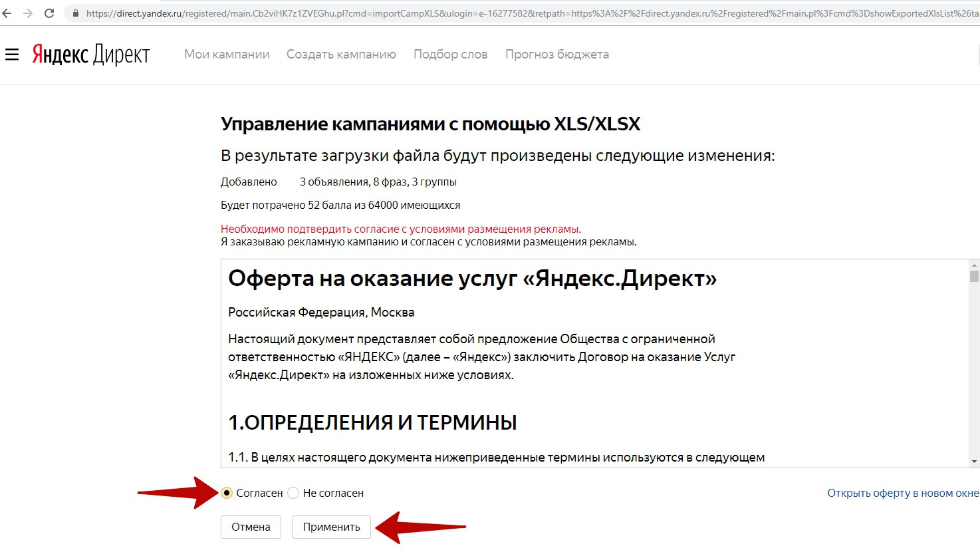This screenshot has width=980, height=554.
Task: Open the Прогноз бюджета menu item
Action: (557, 55)
